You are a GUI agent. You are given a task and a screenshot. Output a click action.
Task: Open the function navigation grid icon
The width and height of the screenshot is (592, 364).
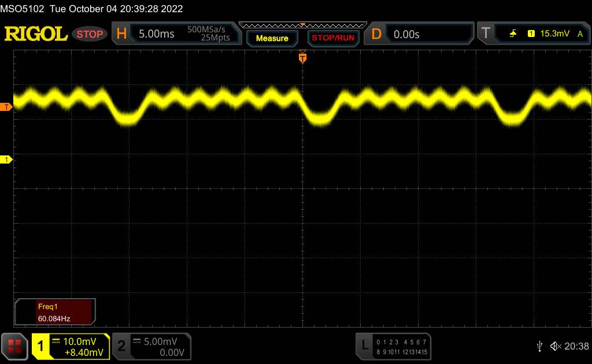point(14,346)
